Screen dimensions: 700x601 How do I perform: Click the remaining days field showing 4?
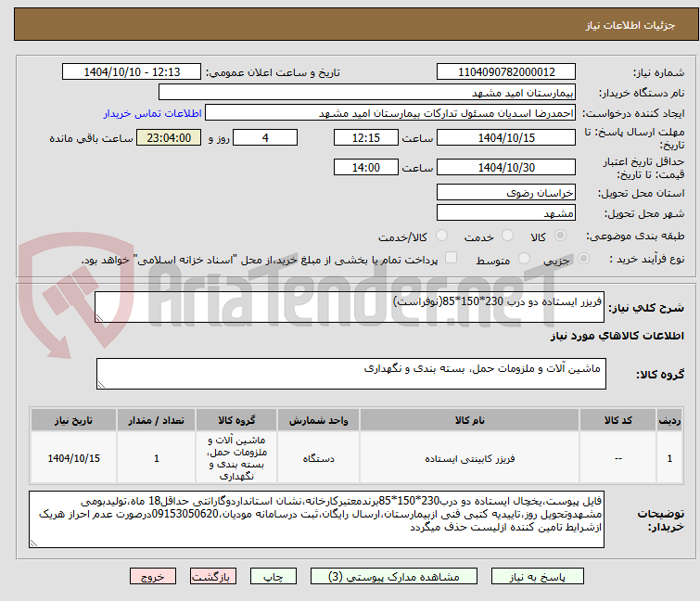coord(265,137)
